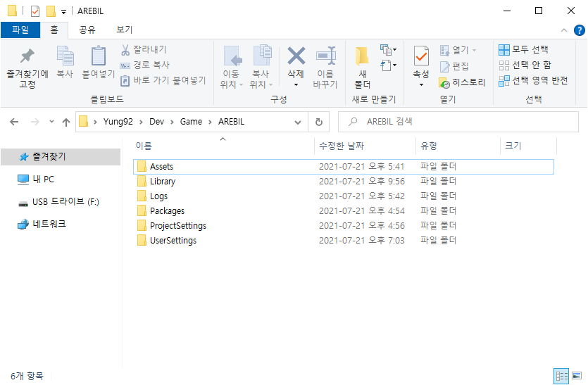This screenshot has height=385, width=588.
Task: Open the Quick Access Toolbar customize dropdown
Action: click(64, 12)
